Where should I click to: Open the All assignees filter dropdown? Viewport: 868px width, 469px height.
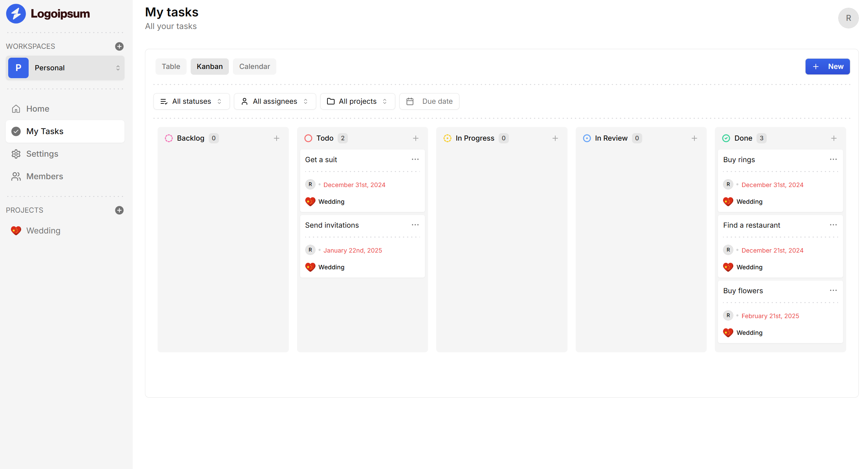point(275,101)
